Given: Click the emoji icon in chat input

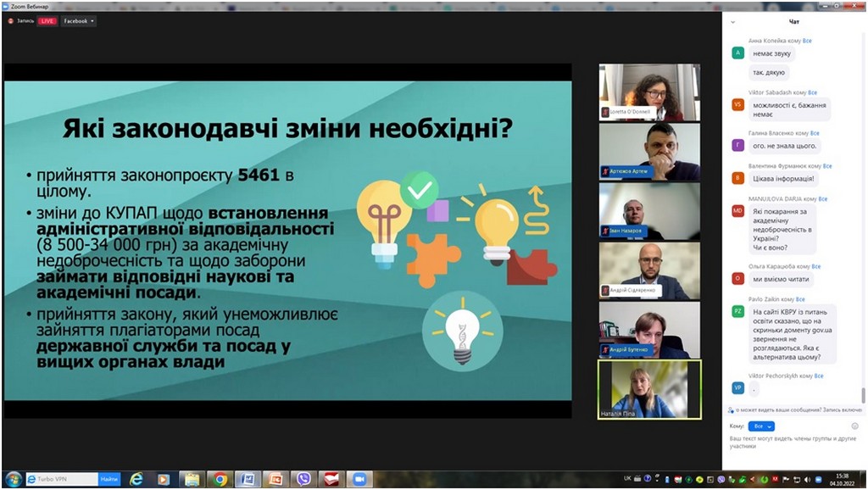Looking at the screenshot, I should 855,426.
